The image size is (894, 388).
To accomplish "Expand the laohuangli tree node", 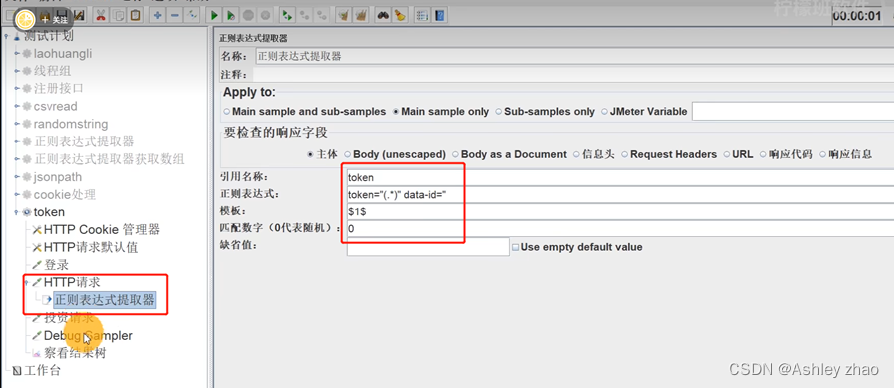I will tap(17, 54).
